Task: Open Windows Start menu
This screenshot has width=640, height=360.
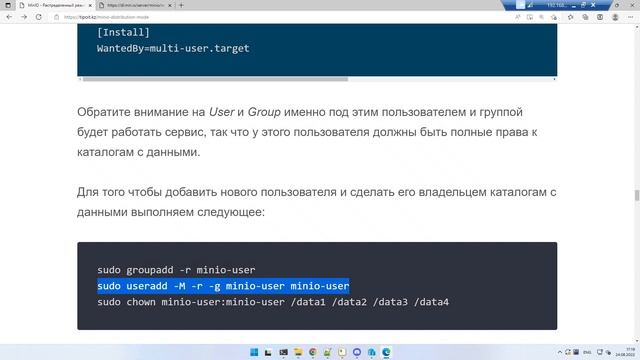Action: [254, 352]
